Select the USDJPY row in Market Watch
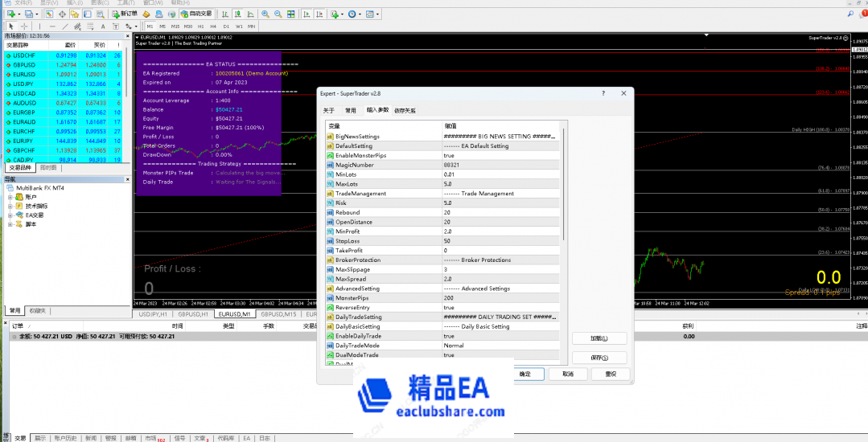The height and width of the screenshot is (442, 868). [63, 84]
